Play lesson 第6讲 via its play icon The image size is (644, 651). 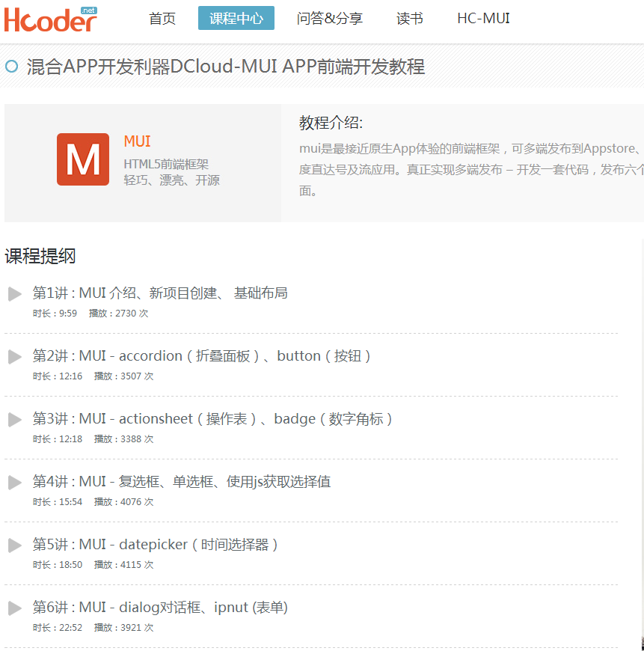tap(14, 608)
